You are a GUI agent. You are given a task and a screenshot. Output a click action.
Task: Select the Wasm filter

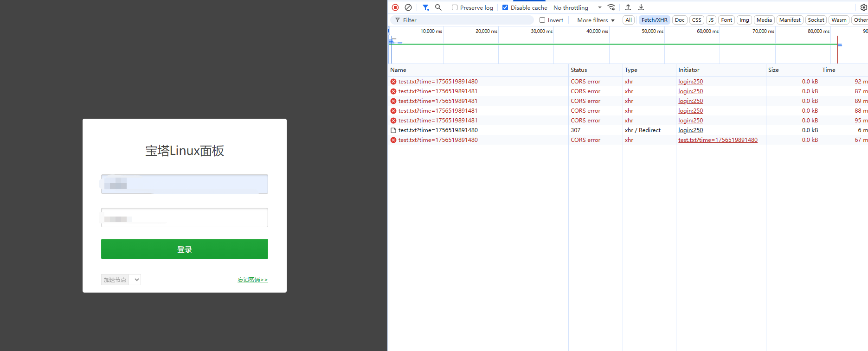click(839, 20)
